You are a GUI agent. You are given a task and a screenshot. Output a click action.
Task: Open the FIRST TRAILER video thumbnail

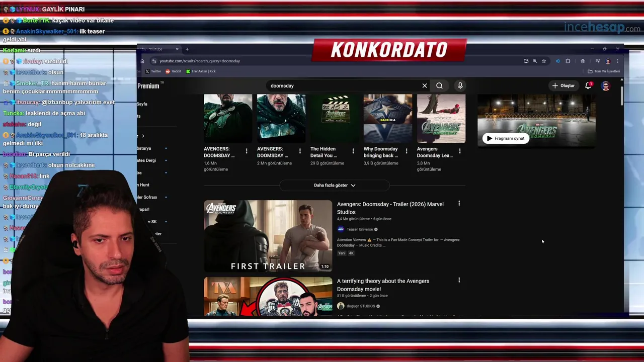(268, 236)
